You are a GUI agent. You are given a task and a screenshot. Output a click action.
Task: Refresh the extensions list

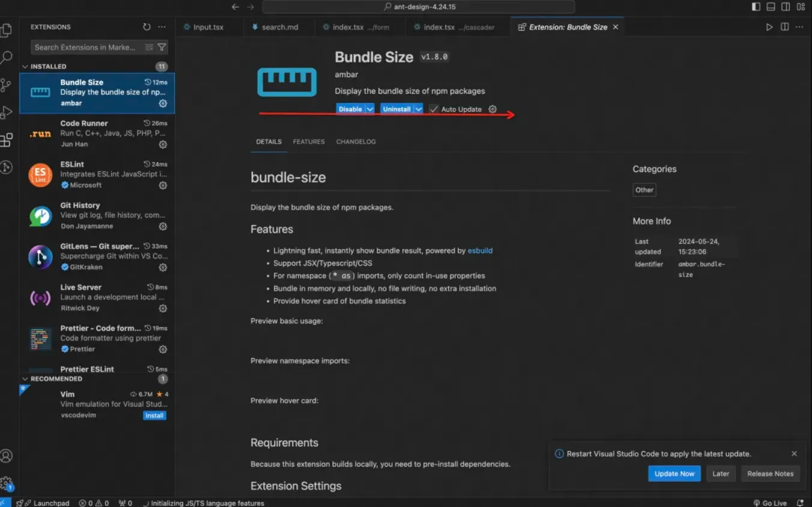[147, 27]
